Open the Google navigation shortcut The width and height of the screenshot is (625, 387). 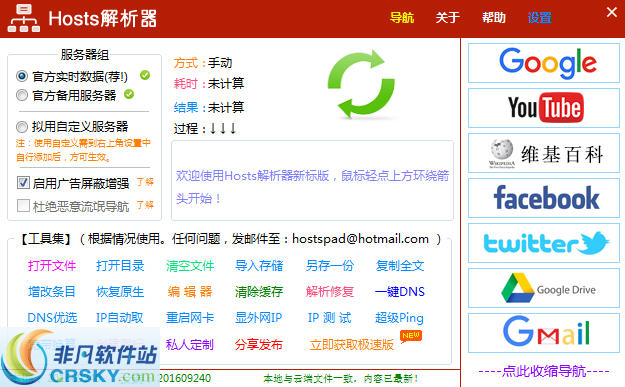click(x=544, y=63)
